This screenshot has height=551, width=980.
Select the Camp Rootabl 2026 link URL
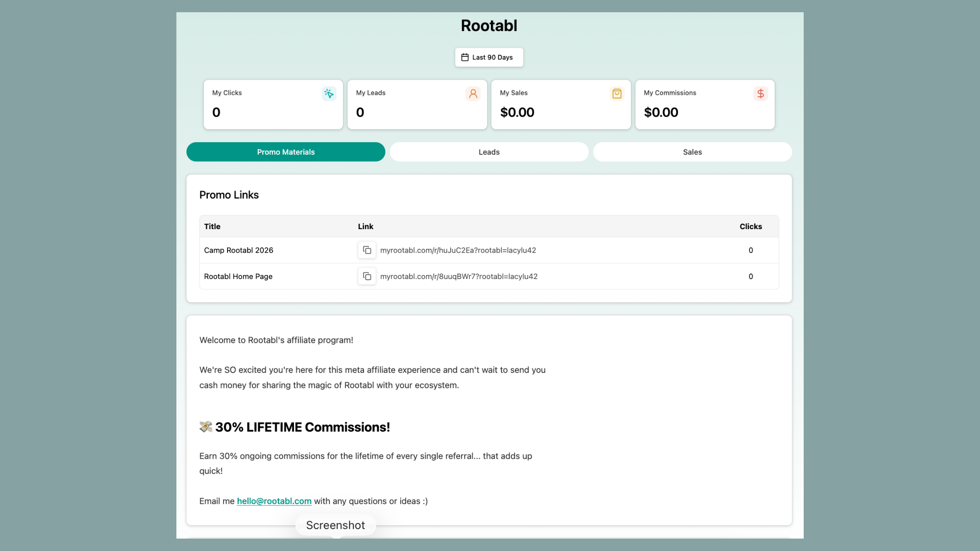458,250
